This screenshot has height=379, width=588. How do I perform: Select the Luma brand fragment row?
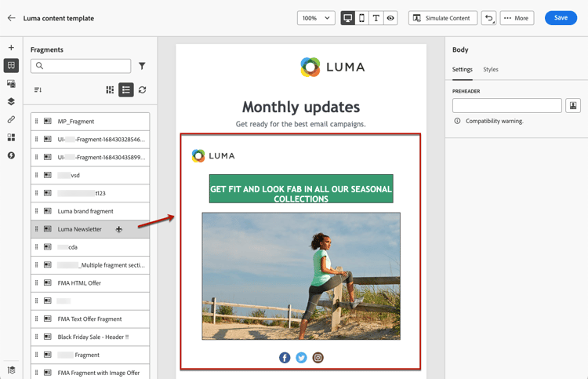[90, 211]
